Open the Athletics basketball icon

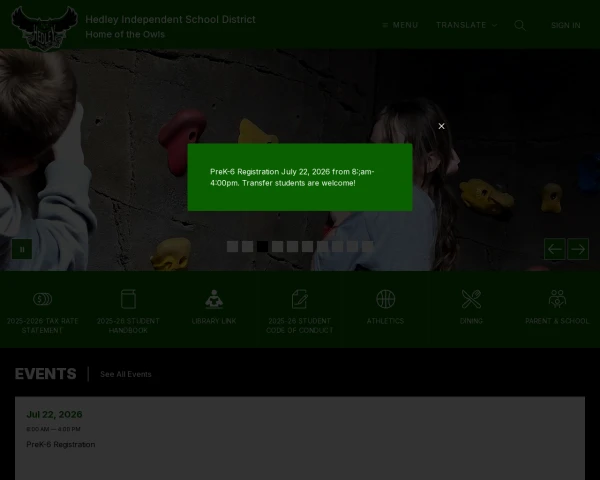[x=385, y=299]
